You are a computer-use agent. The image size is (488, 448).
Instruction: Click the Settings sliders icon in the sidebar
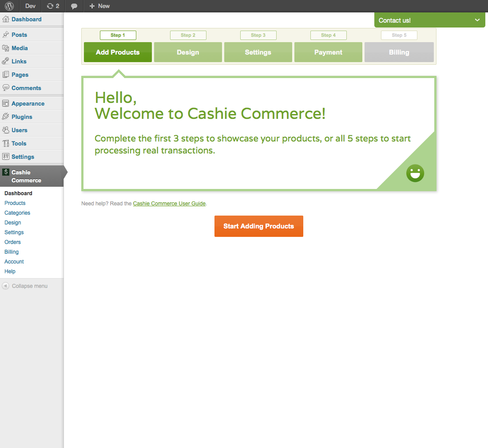(x=6, y=157)
